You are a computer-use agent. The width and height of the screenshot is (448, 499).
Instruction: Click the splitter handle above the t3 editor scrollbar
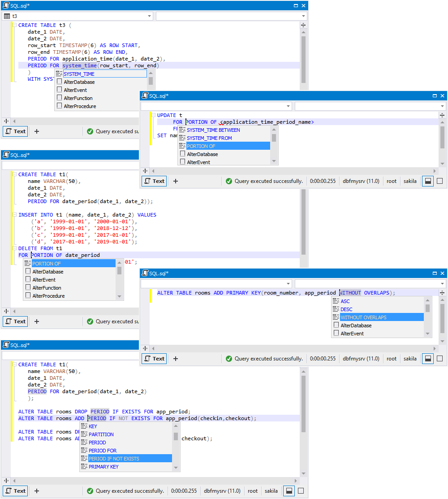(x=303, y=25)
